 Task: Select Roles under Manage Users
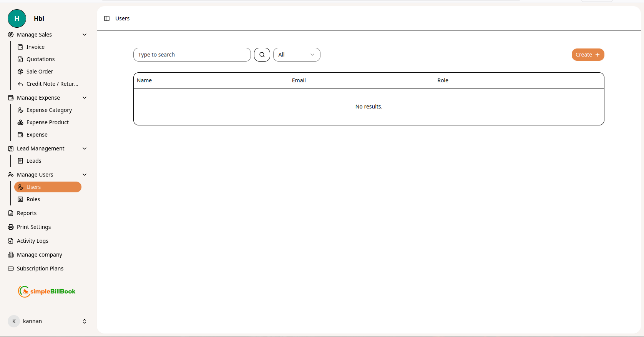pos(33,199)
